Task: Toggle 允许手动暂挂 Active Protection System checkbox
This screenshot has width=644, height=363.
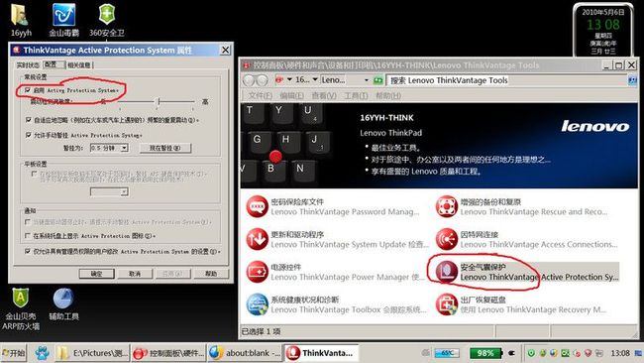Action: (28, 135)
